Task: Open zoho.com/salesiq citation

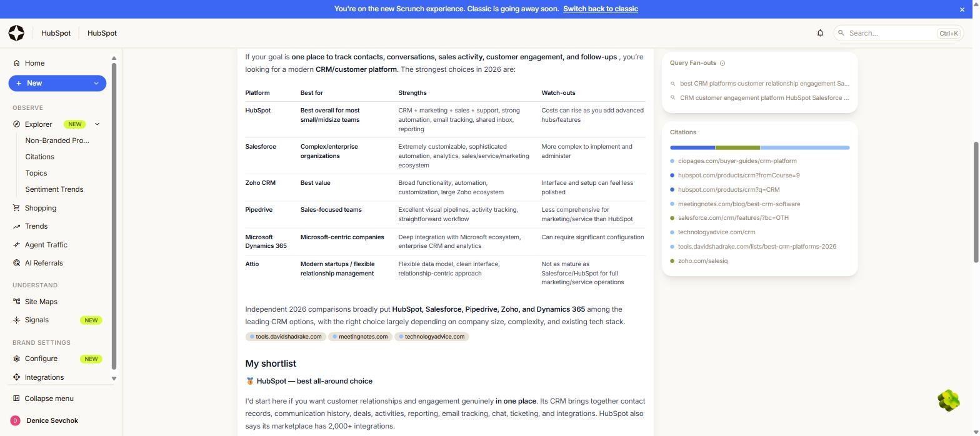Action: 702,261
